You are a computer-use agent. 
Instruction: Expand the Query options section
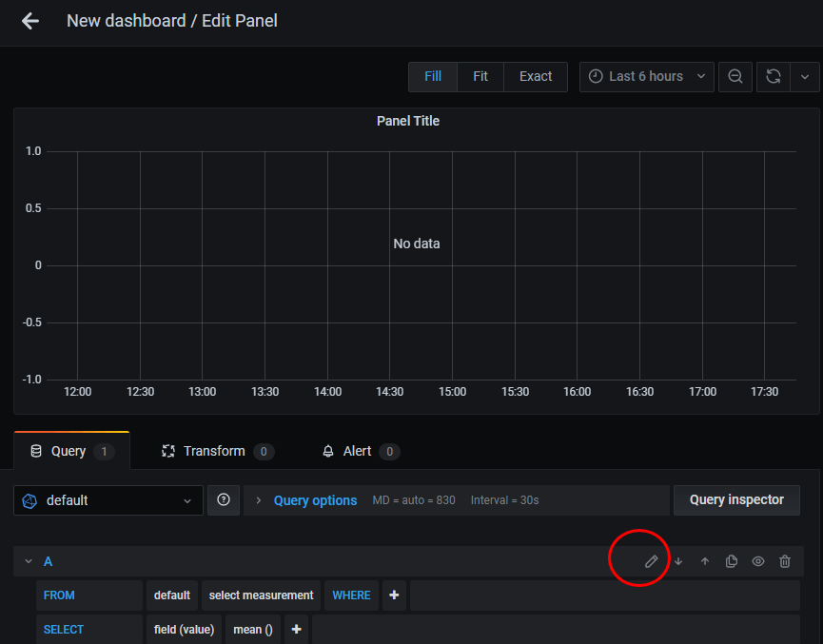(314, 500)
